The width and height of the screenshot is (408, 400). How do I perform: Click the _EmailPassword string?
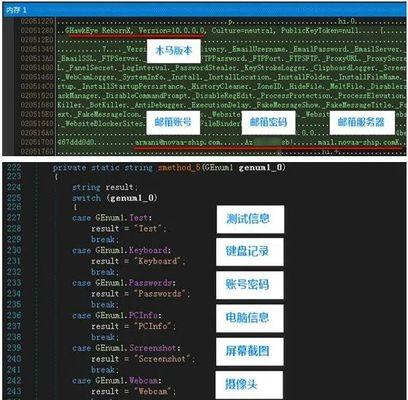(x=318, y=49)
